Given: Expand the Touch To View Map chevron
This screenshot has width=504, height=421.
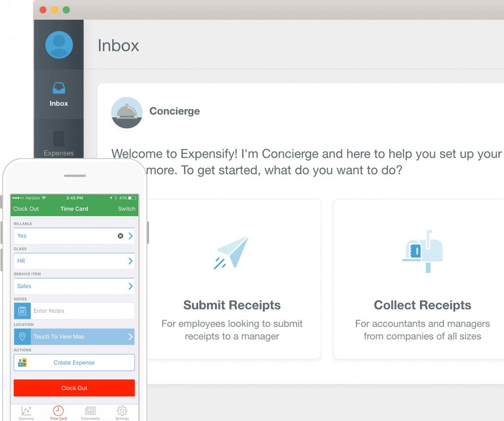Looking at the screenshot, I should coord(130,337).
